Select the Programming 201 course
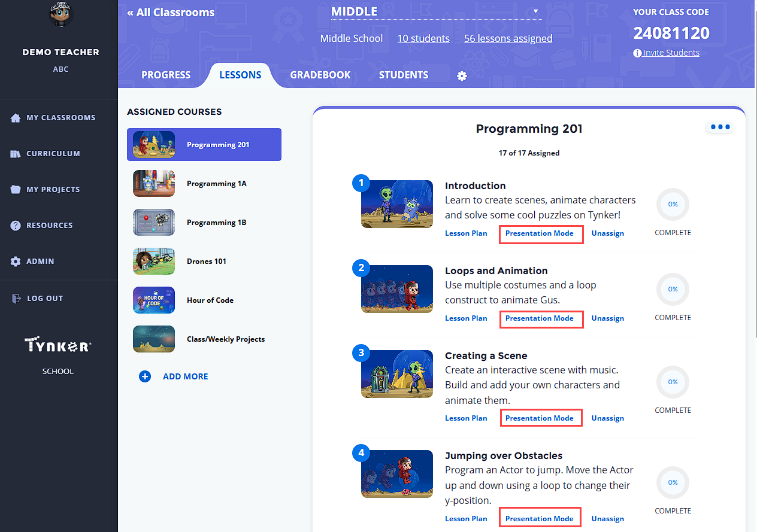Screen dimensions: 757x532 tap(204, 145)
